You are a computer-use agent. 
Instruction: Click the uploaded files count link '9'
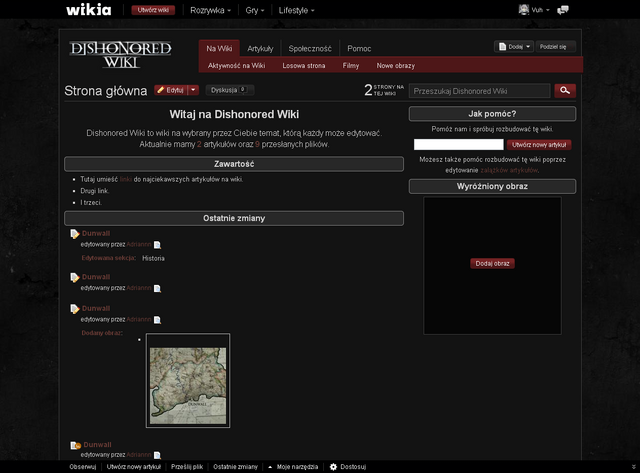pyautogui.click(x=257, y=144)
